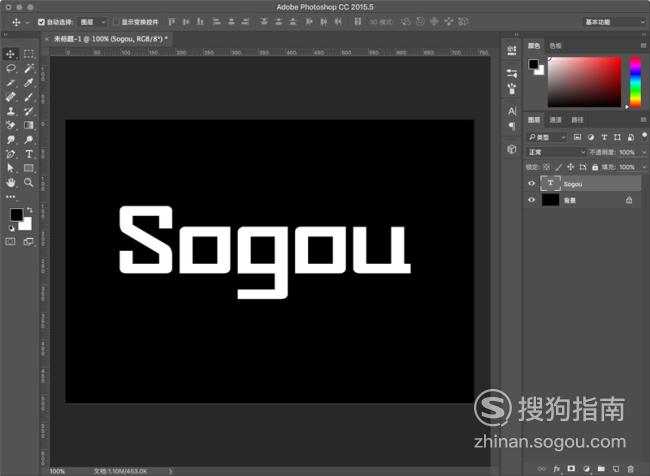Reset to default foreground/background colors
Screen dimensions: 650x476
click(11, 228)
